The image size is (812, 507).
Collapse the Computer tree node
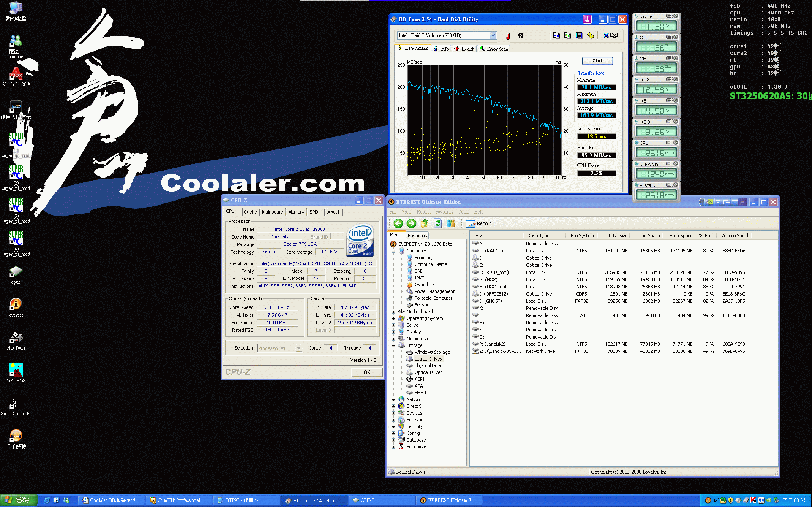click(393, 251)
